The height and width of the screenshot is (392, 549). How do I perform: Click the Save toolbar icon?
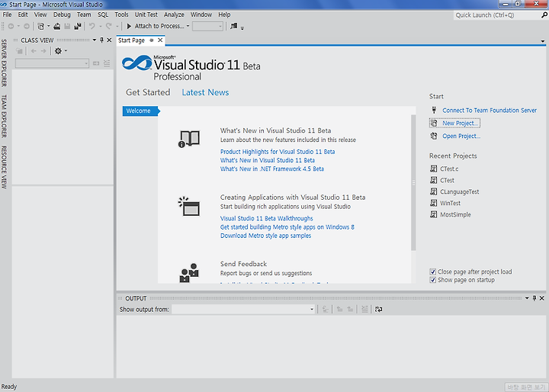(67, 26)
